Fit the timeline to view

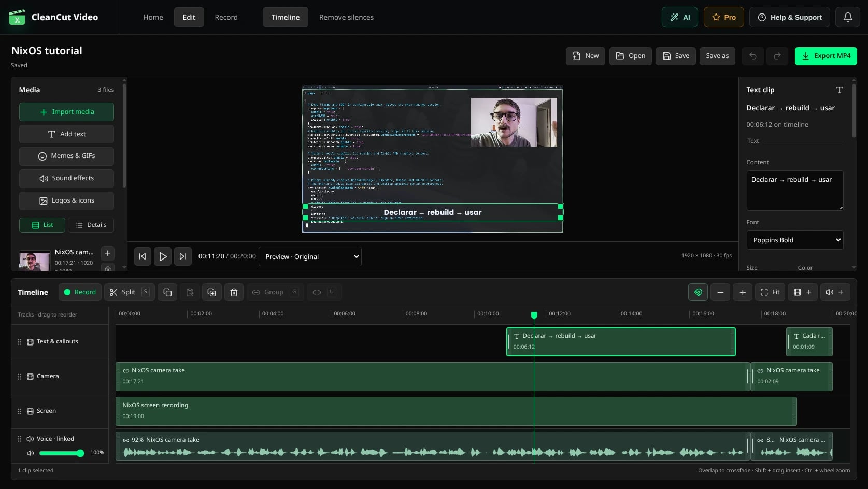[x=770, y=292]
